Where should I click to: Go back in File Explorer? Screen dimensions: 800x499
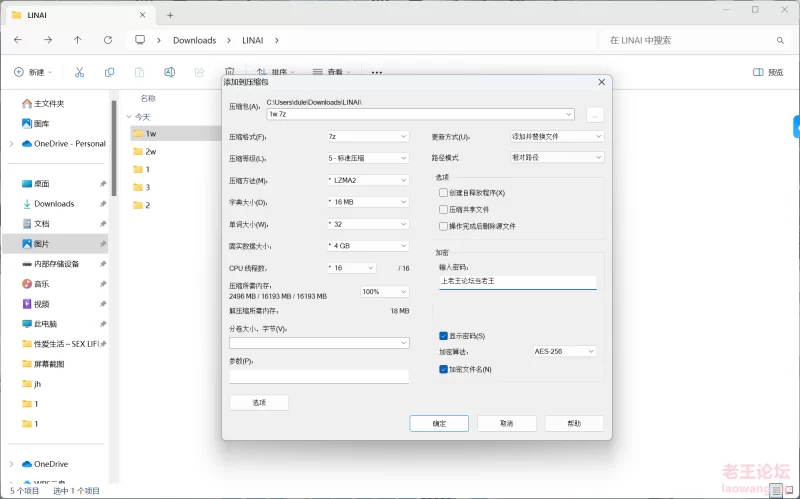point(18,40)
